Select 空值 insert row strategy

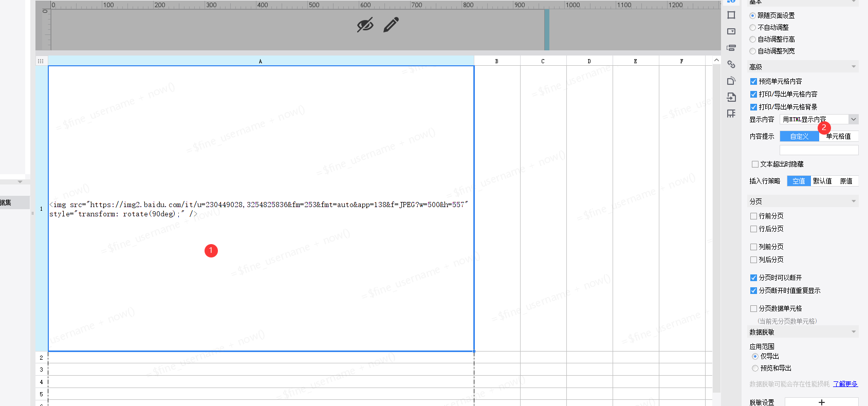(799, 181)
